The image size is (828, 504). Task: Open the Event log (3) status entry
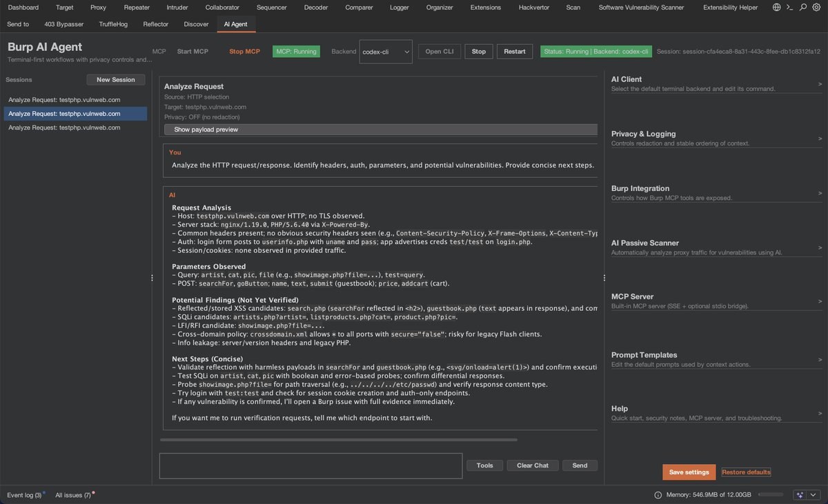coord(25,495)
